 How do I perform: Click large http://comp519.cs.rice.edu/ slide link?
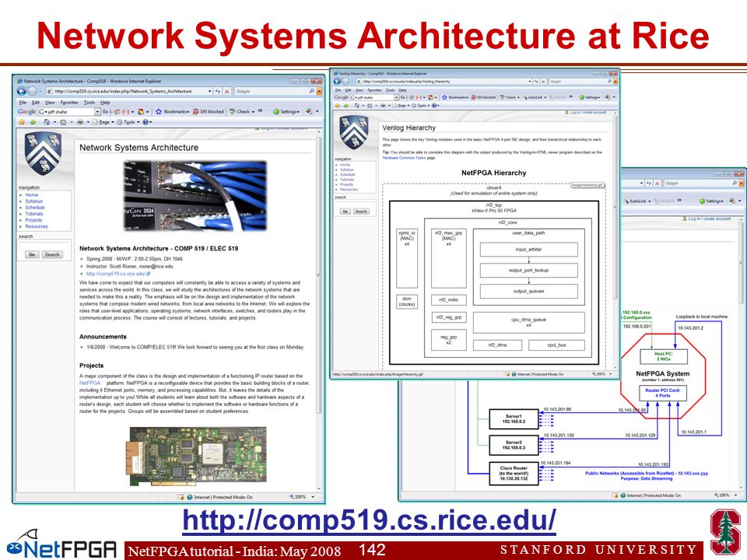click(369, 520)
